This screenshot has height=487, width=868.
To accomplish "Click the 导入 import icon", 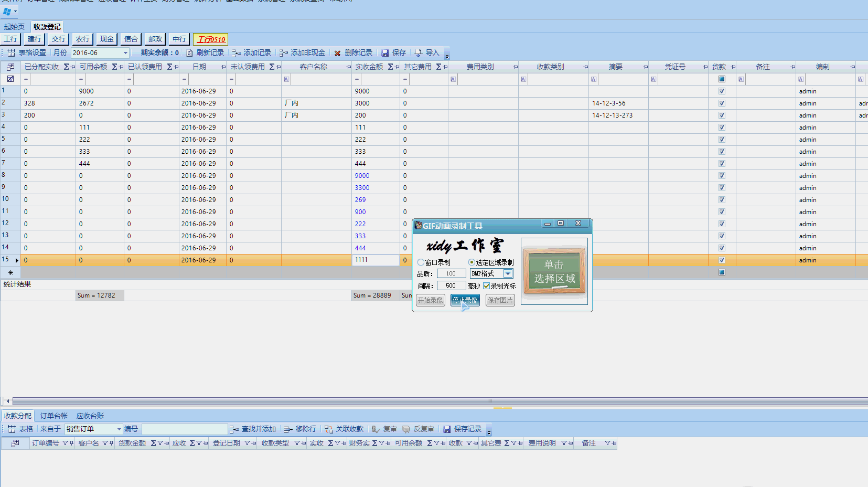I will [x=419, y=53].
